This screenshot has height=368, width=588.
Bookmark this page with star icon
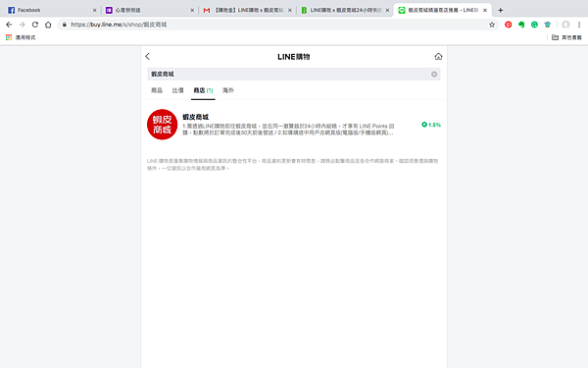point(492,25)
